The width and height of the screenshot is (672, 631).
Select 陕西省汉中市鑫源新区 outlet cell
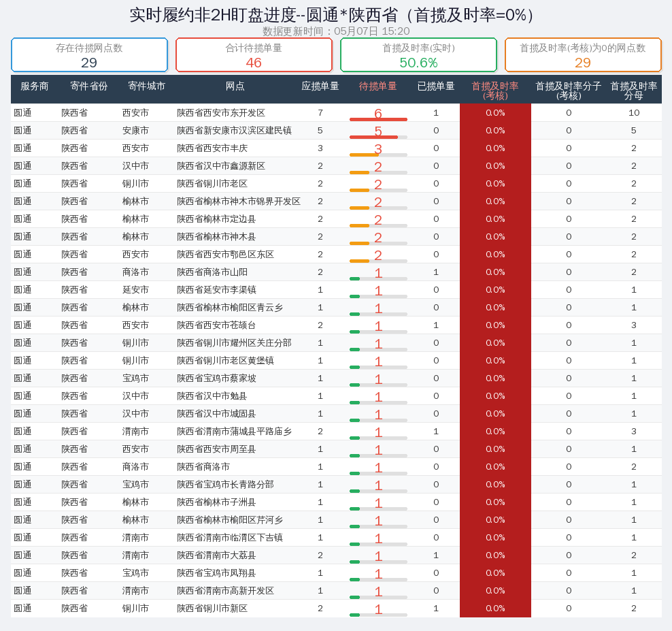click(221, 166)
